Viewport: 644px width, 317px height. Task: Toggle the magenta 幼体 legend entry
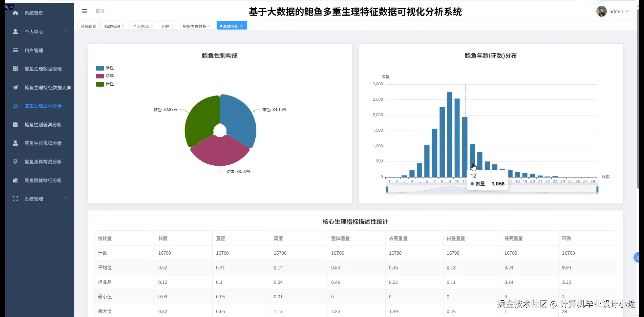105,76
